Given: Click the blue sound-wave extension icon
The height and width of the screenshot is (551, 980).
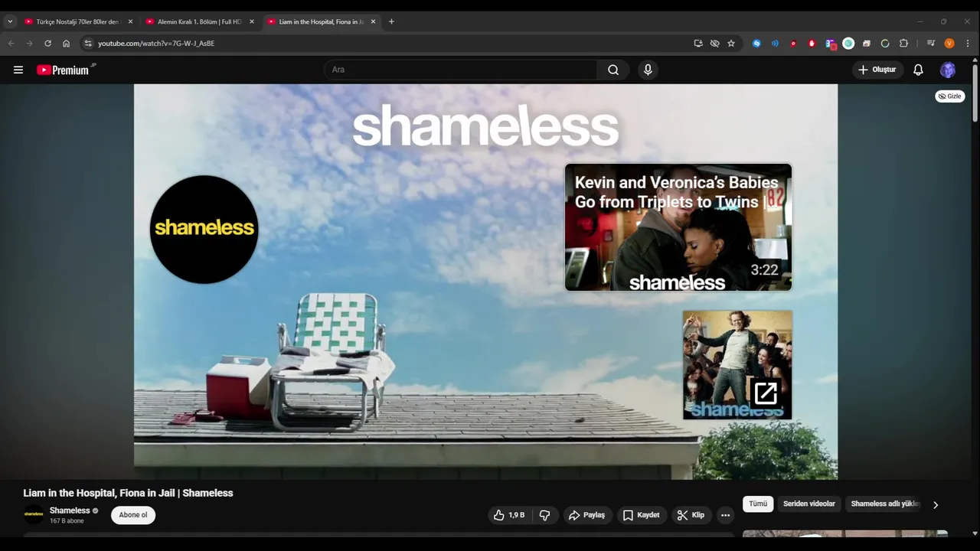Looking at the screenshot, I should 775,44.
